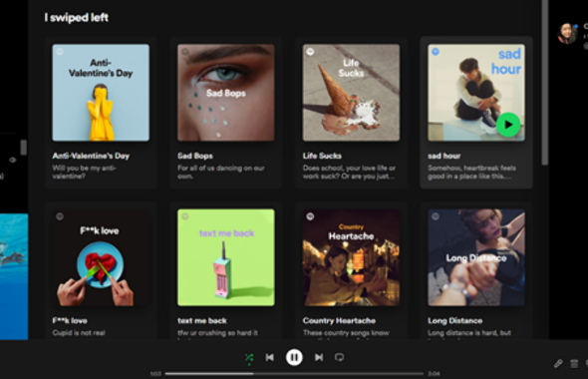Click "Will you be my anti-valentine?" description

85,172
